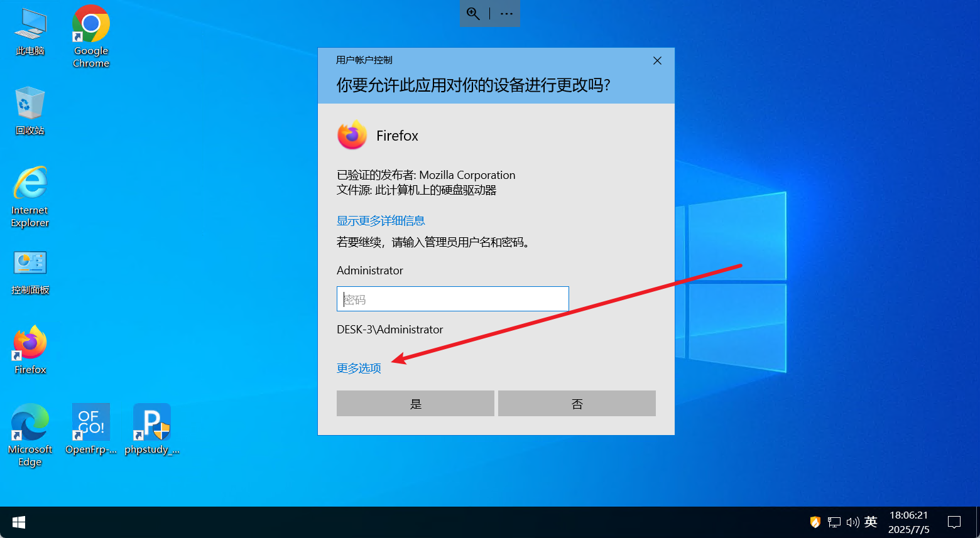The width and height of the screenshot is (980, 538).
Task: Open the notification center icon
Action: tap(954, 522)
